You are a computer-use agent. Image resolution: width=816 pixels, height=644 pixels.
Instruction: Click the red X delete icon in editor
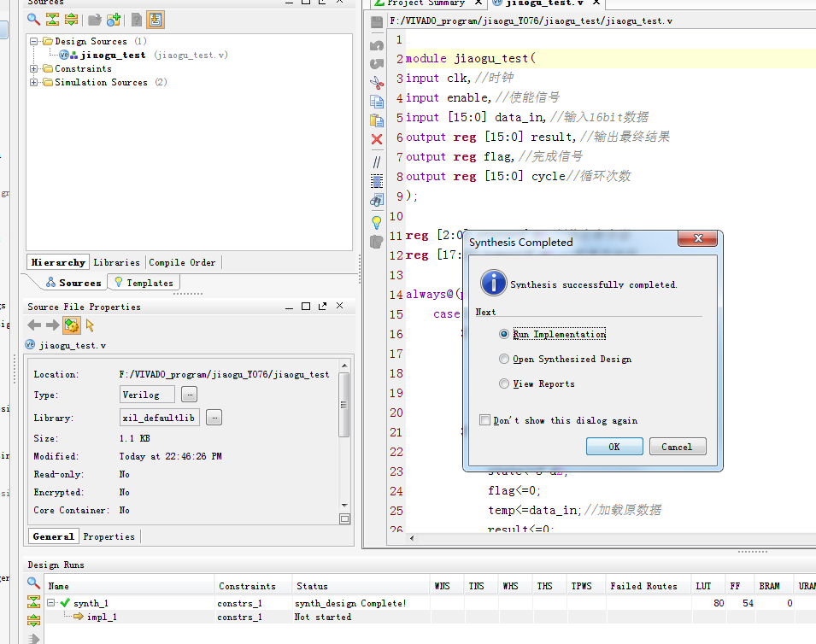coord(377,139)
